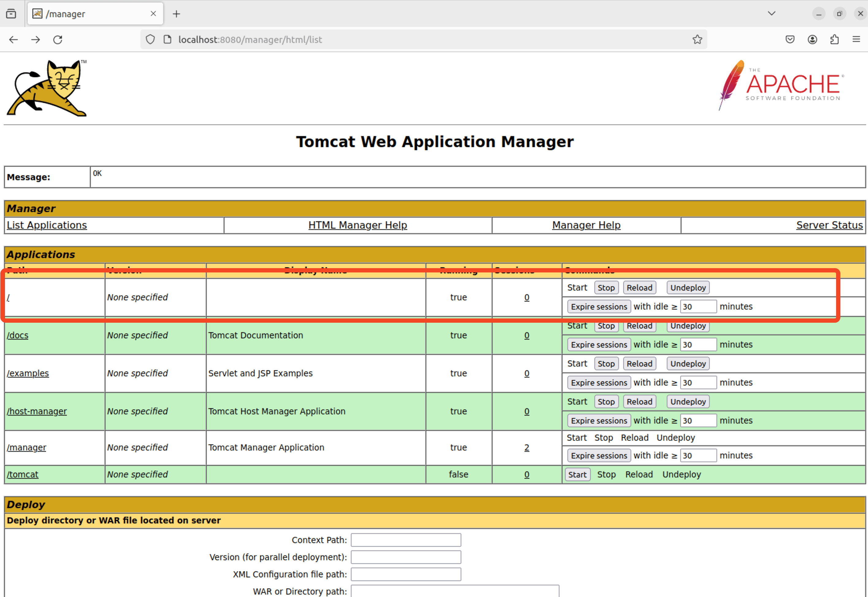Open the Pocket save icon
Viewport: 868px width, 597px height.
click(x=790, y=40)
